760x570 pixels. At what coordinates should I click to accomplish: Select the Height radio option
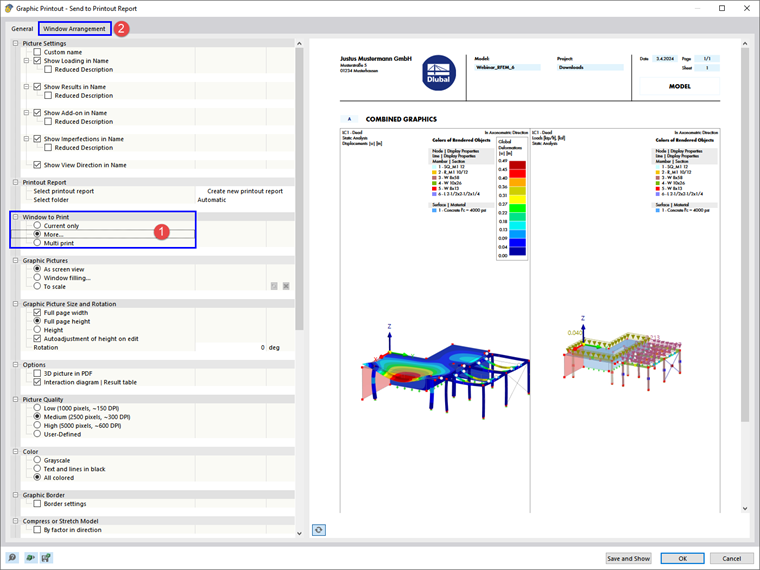tap(37, 330)
